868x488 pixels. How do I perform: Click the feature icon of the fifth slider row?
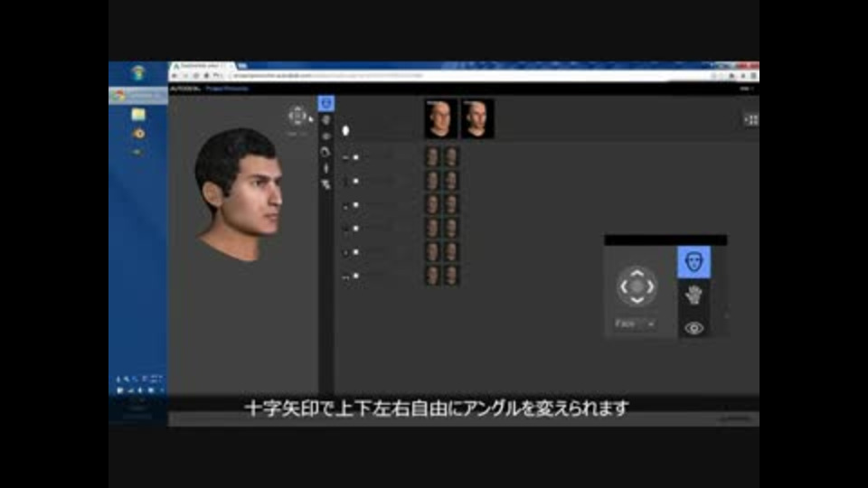[345, 253]
